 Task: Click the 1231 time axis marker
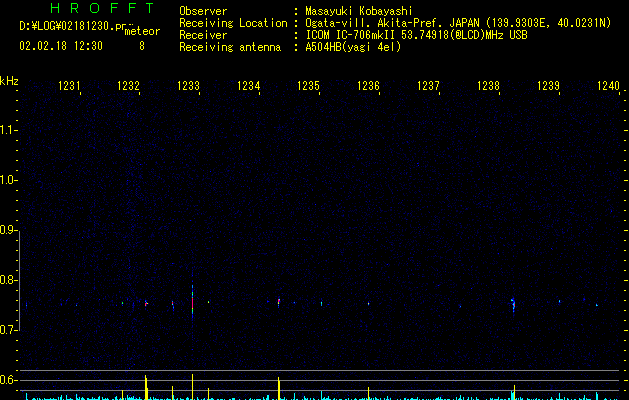(x=69, y=86)
